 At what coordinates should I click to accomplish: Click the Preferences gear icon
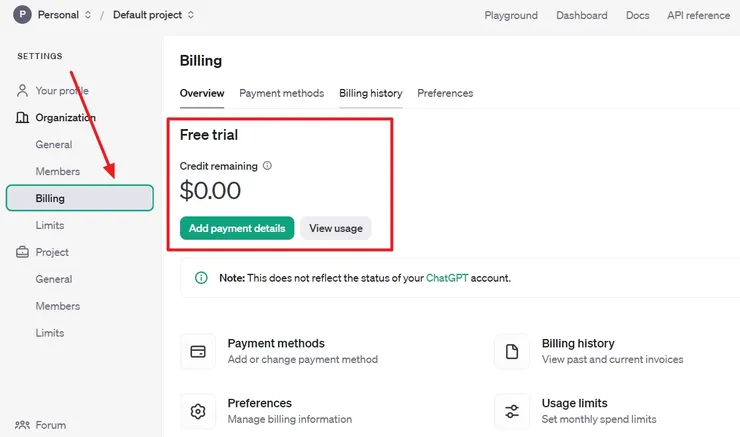(198, 411)
